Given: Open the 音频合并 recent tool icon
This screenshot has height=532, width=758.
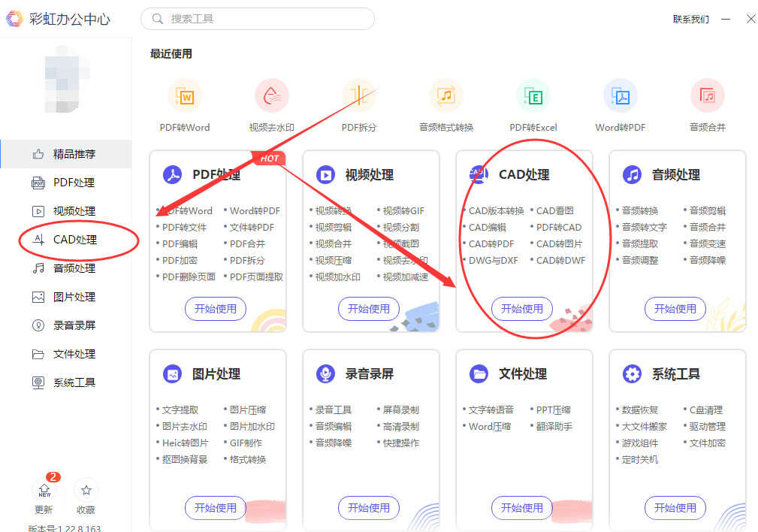Looking at the screenshot, I should tap(707, 95).
